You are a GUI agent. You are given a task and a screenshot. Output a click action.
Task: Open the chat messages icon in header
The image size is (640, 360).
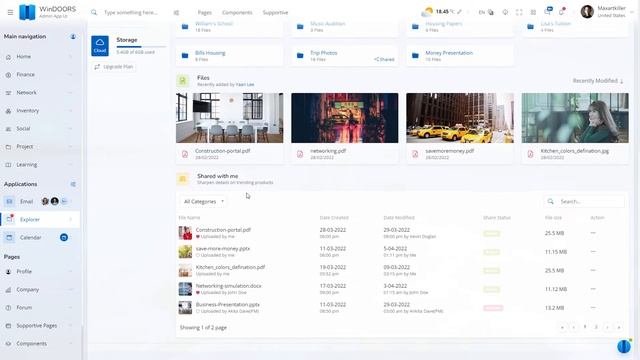(x=548, y=11)
